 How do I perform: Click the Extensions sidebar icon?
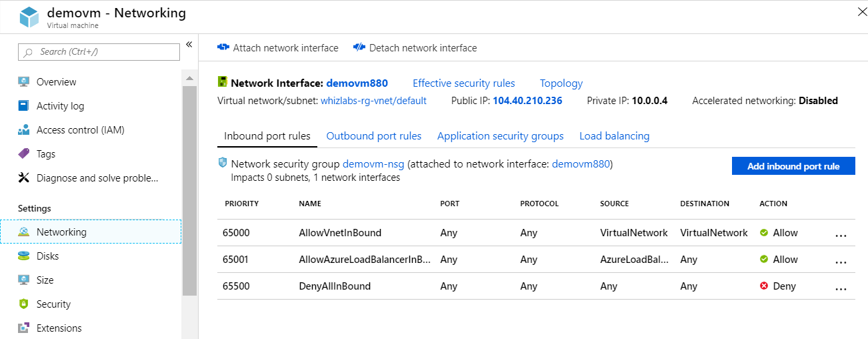pos(24,328)
